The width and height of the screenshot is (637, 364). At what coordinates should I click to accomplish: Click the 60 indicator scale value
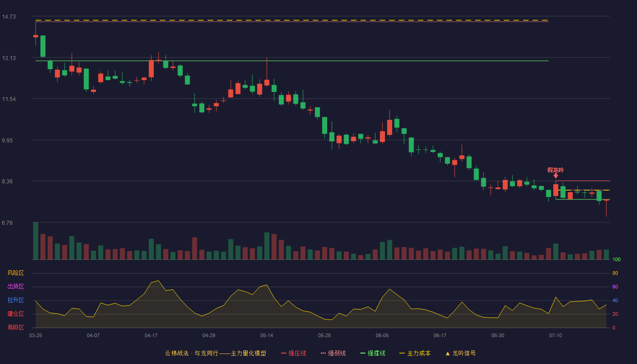pyautogui.click(x=615, y=287)
